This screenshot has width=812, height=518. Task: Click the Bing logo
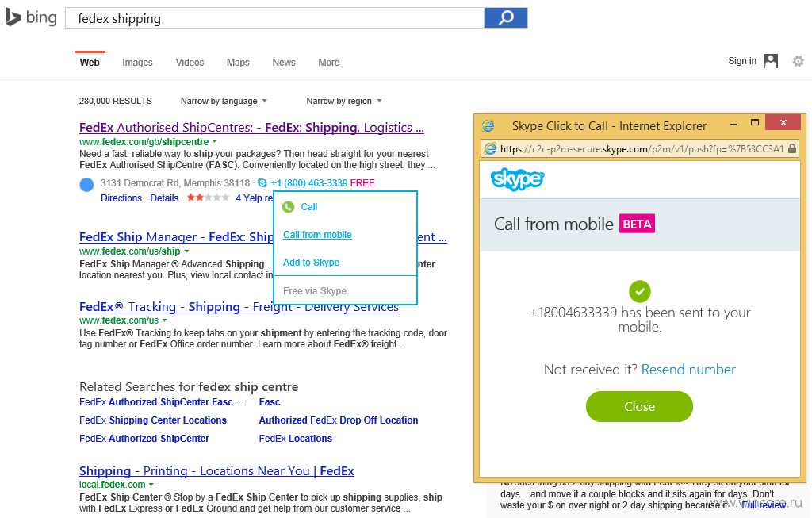[31, 17]
